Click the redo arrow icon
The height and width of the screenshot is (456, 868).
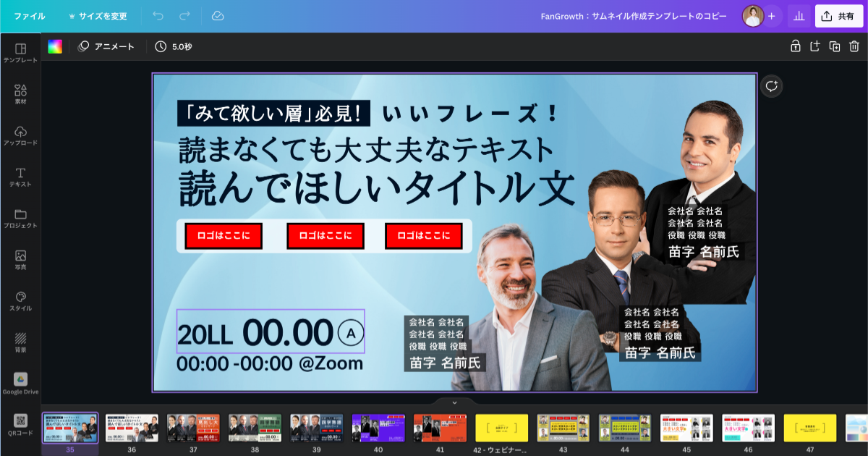click(184, 16)
